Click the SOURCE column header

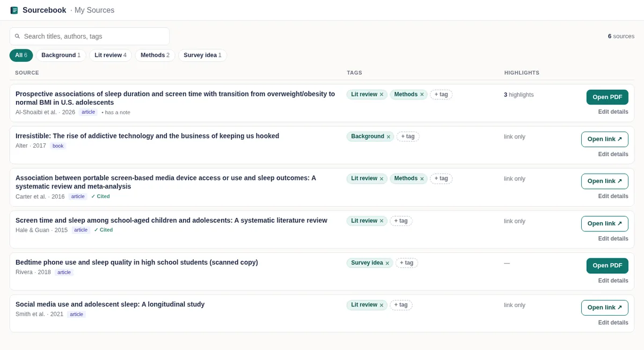coord(27,72)
